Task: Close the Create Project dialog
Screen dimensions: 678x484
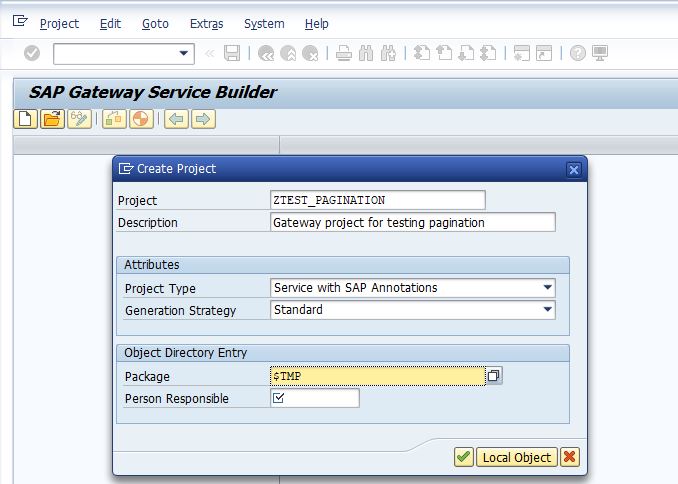Action: pos(574,170)
